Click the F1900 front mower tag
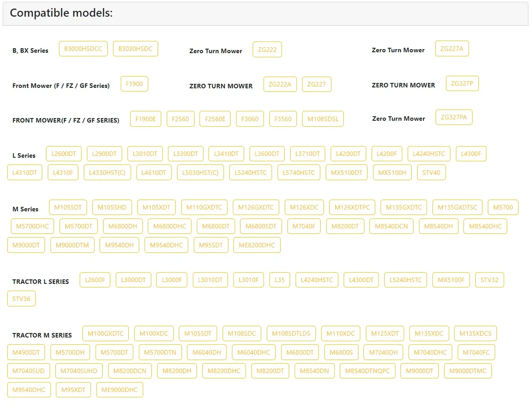This screenshot has height=415, width=532. click(x=134, y=84)
